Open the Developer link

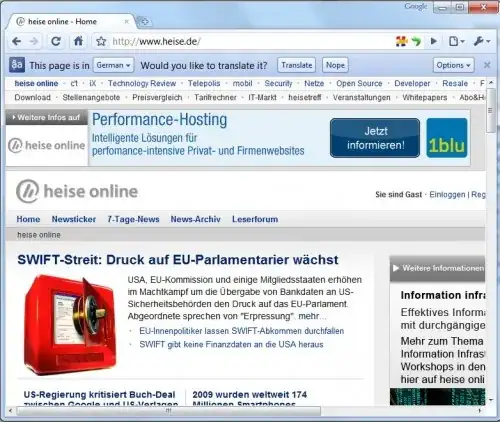pos(412,83)
